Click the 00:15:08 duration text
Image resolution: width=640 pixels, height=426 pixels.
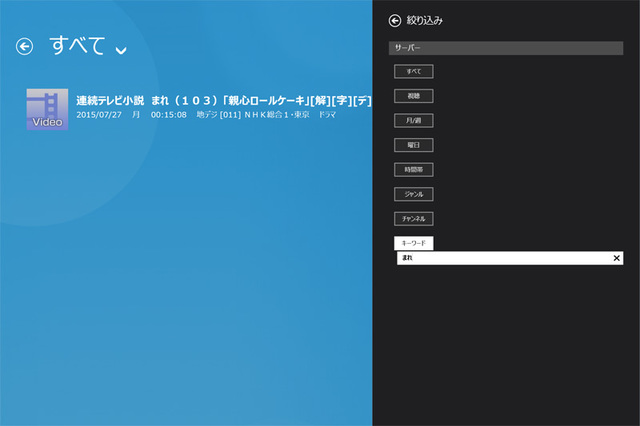[169, 115]
